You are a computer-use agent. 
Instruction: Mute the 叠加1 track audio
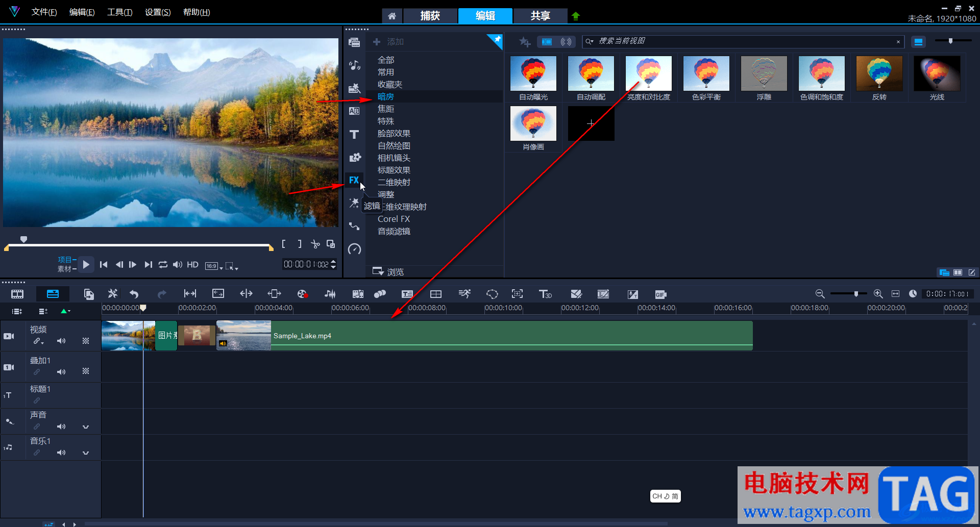[61, 372]
